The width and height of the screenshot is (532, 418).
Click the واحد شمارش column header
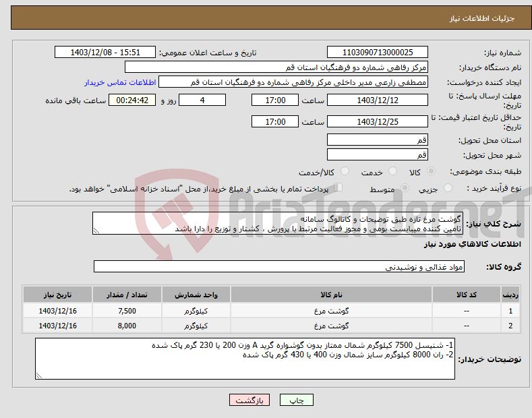(196, 295)
